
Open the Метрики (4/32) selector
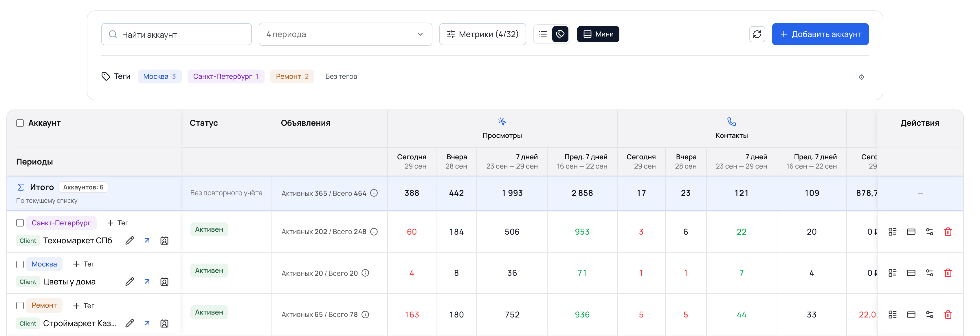pyautogui.click(x=482, y=34)
